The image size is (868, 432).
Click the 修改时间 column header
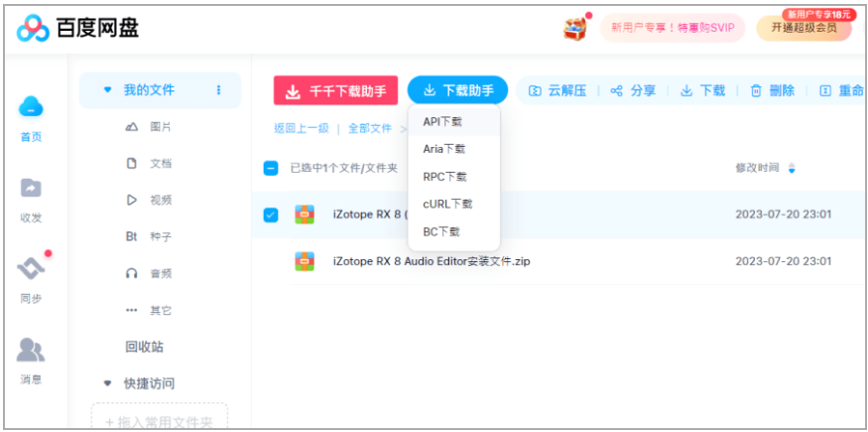[757, 168]
